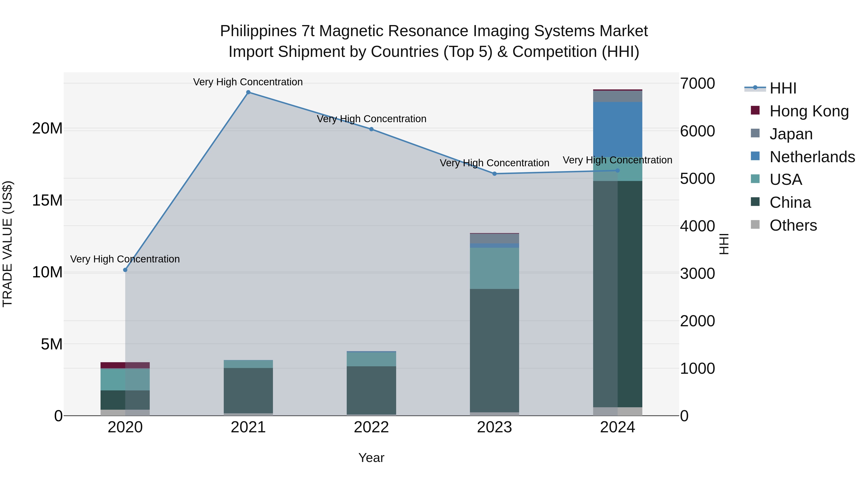The image size is (868, 488).
Task: Click the Japan bar segment for 2024
Action: click(x=618, y=96)
